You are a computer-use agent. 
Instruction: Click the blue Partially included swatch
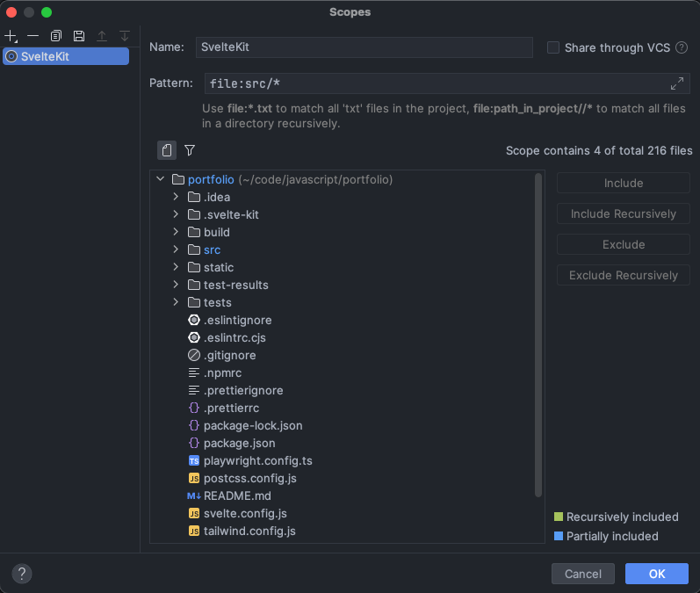click(558, 536)
